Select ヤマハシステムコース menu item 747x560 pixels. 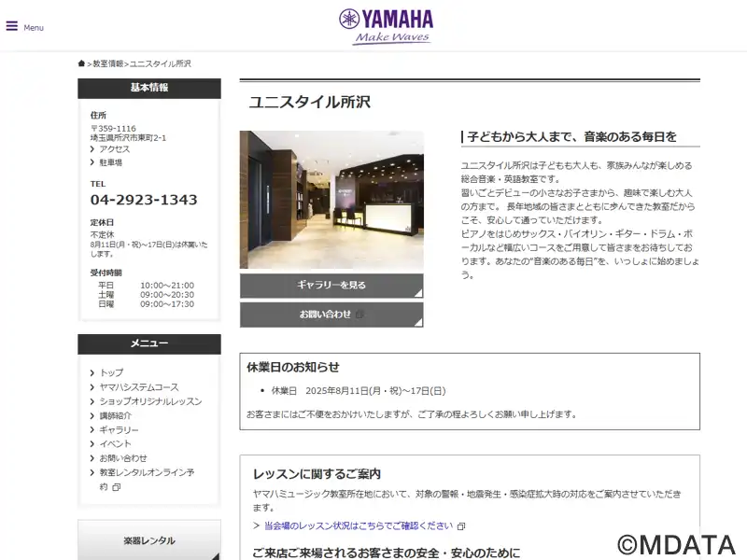coord(139,387)
